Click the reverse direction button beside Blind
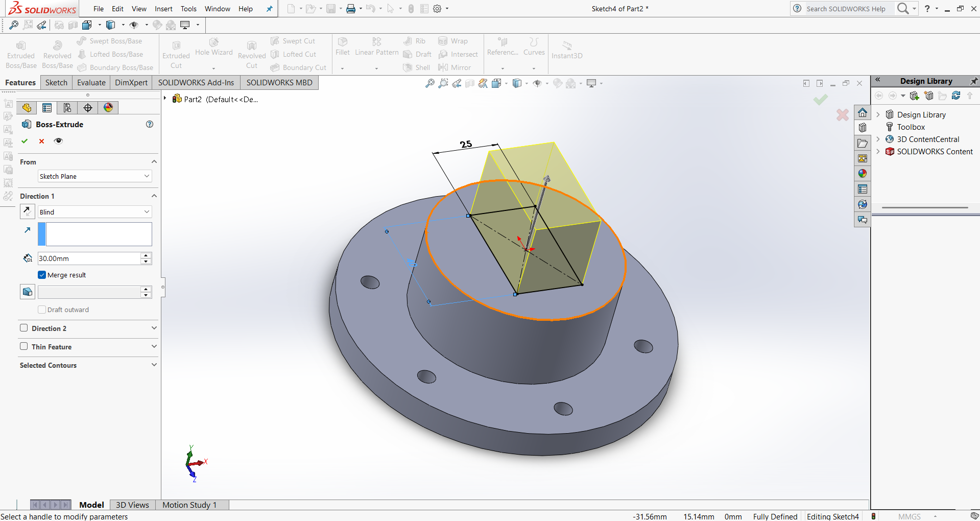 [27, 211]
